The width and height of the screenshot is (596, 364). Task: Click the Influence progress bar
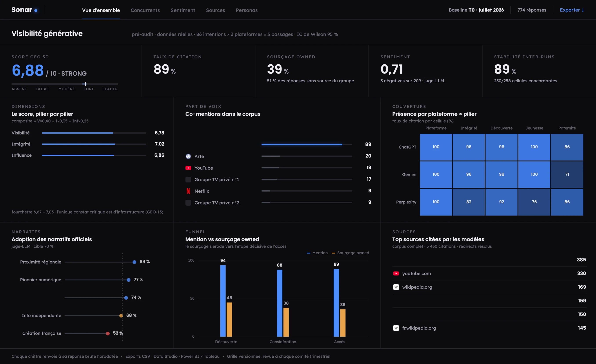pos(94,155)
